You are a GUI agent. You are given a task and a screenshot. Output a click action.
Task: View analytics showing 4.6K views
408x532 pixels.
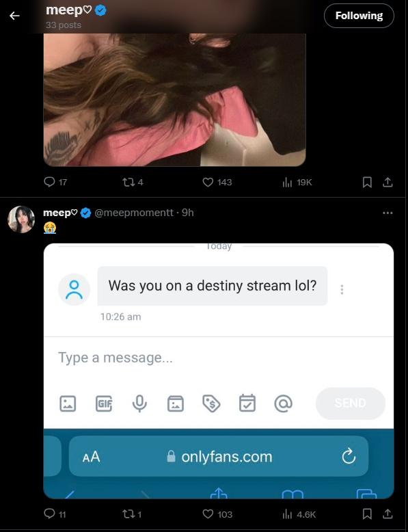pyautogui.click(x=299, y=514)
